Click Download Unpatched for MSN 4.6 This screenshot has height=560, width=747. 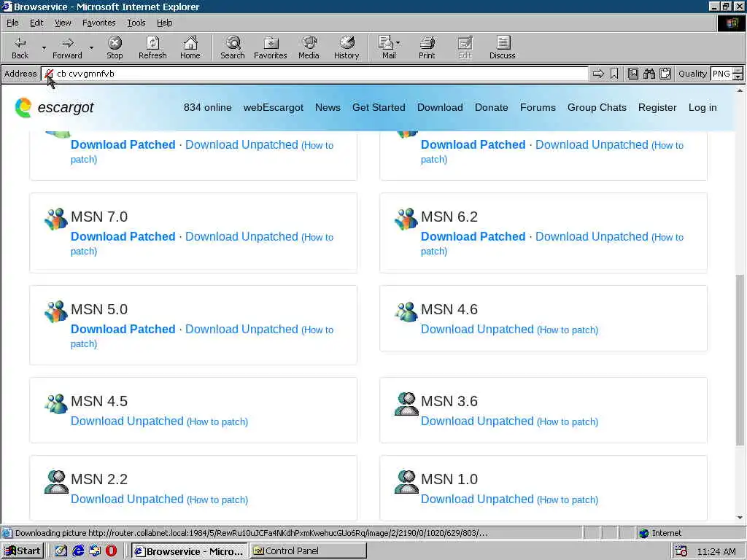tap(477, 329)
